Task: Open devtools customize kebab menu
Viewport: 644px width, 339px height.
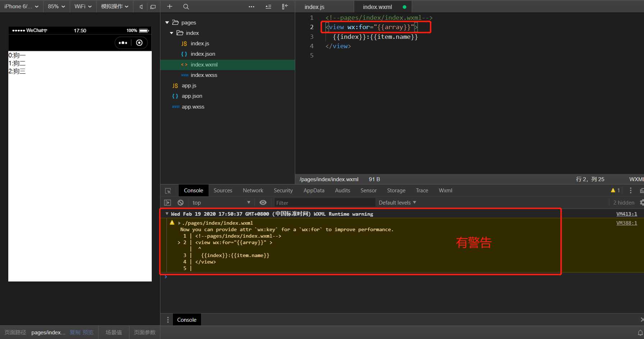Action: click(x=630, y=191)
